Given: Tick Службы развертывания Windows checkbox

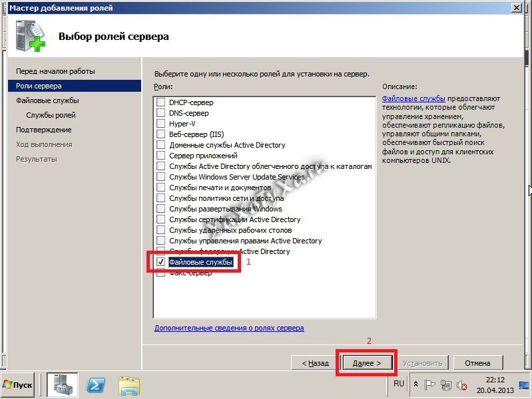Looking at the screenshot, I should (x=161, y=209).
